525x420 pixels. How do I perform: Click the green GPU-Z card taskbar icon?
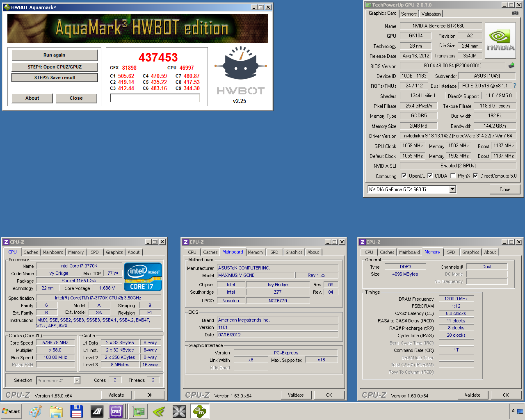coord(139,411)
